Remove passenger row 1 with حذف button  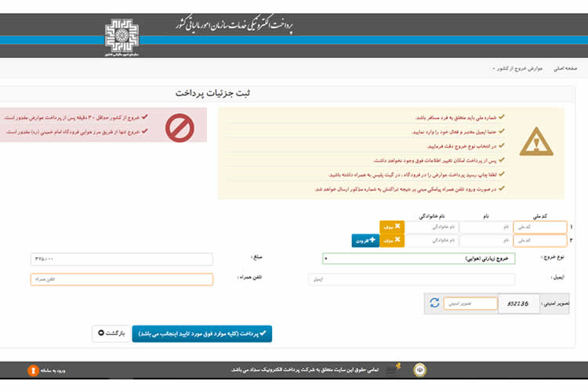click(x=392, y=227)
